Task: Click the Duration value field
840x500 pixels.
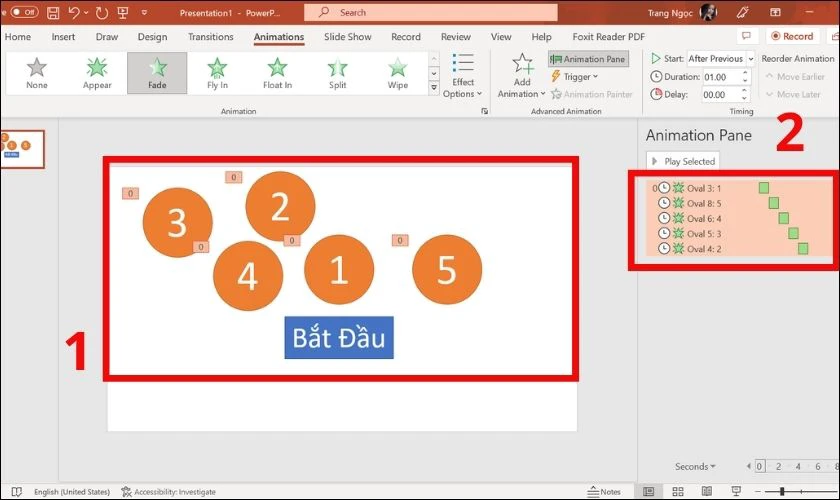Action: click(720, 77)
